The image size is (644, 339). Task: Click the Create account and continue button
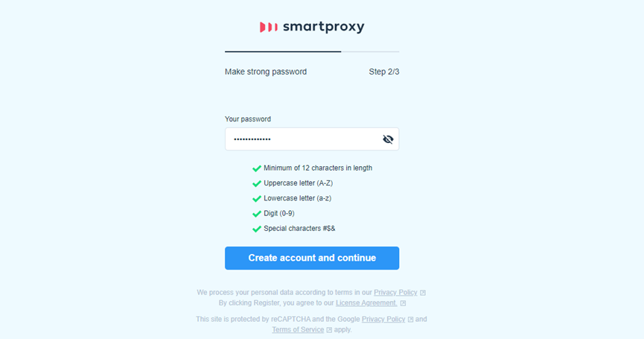tap(312, 258)
